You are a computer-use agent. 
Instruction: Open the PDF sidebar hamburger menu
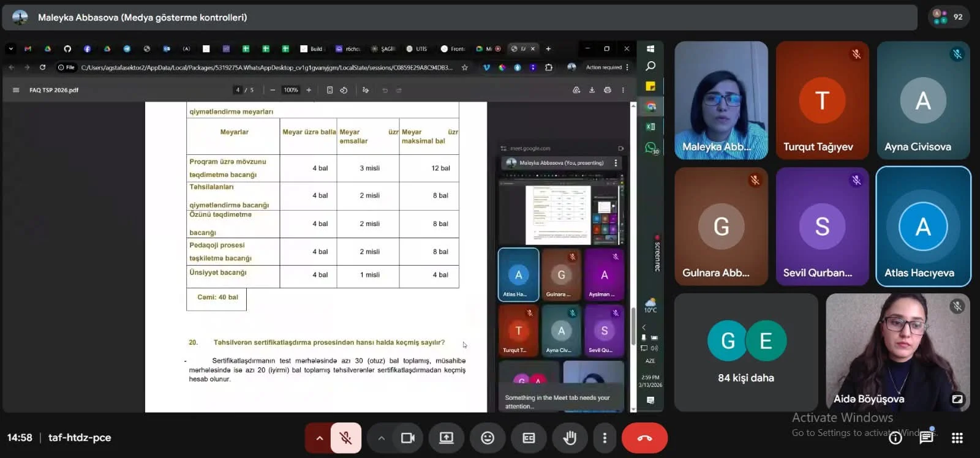tap(16, 90)
